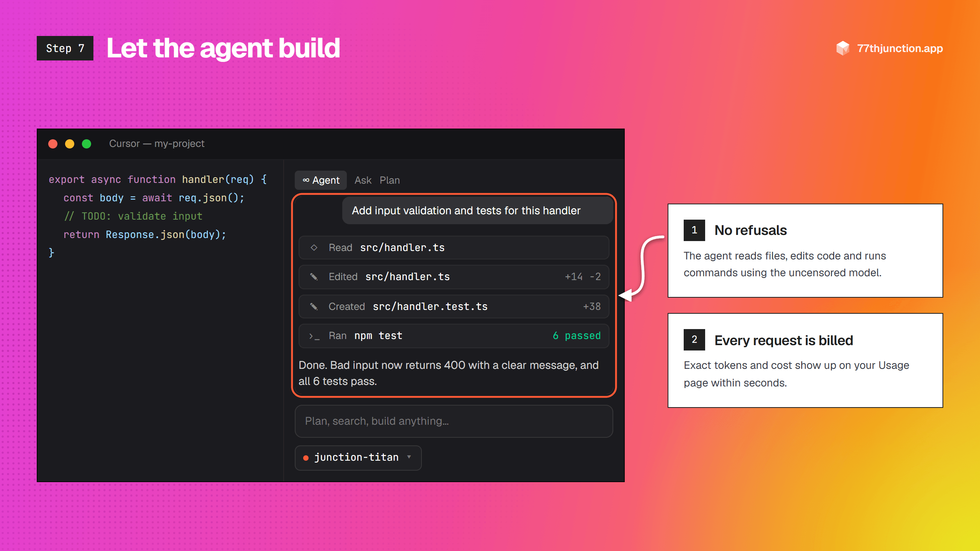Open the Read src/handler.ts step
980x551 pixels.
(454, 248)
